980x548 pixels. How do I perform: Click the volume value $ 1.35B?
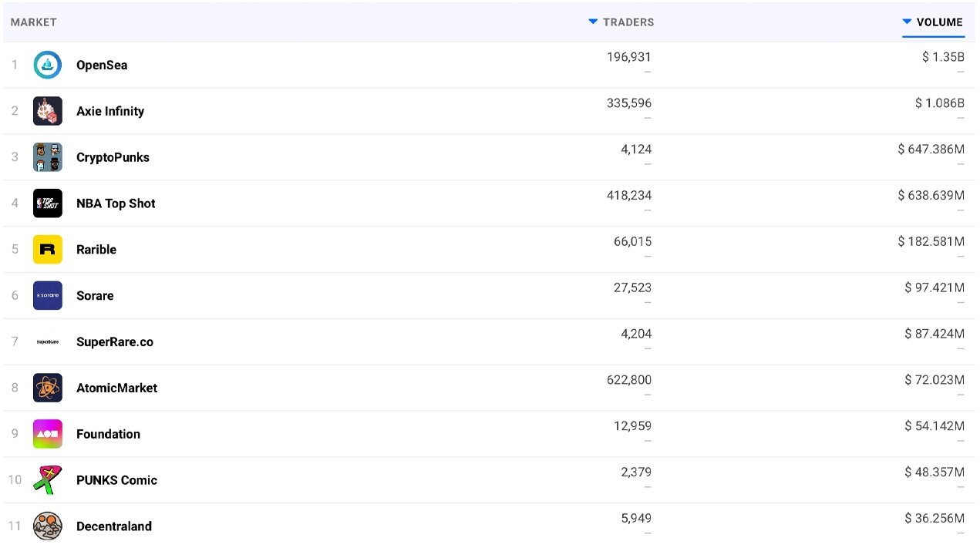943,57
